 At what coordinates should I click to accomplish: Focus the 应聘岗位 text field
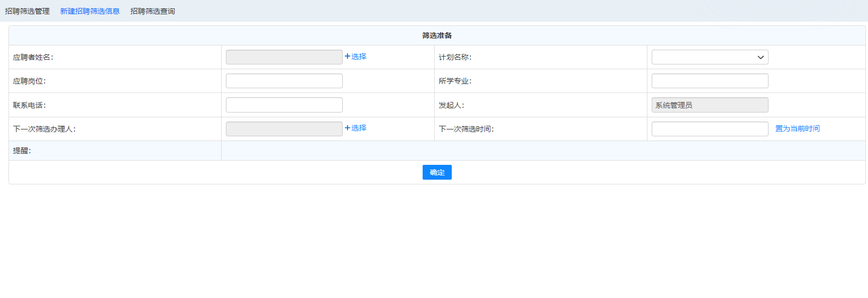(x=284, y=81)
